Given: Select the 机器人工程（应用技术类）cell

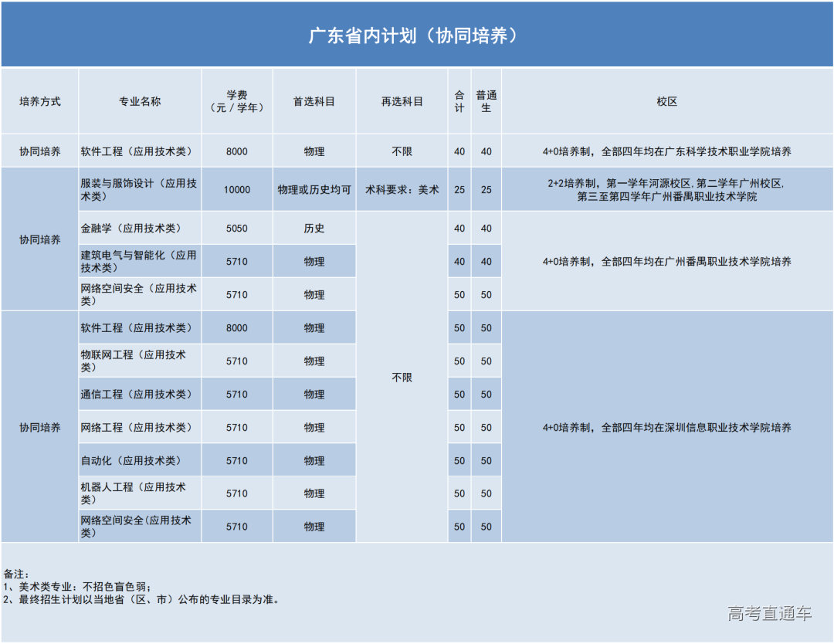Looking at the screenshot, I should click(138, 493).
